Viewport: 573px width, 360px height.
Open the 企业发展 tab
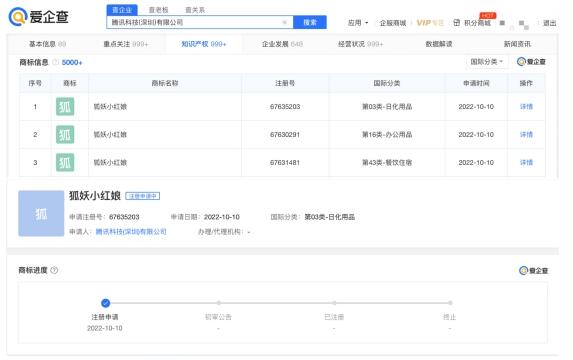[x=282, y=44]
